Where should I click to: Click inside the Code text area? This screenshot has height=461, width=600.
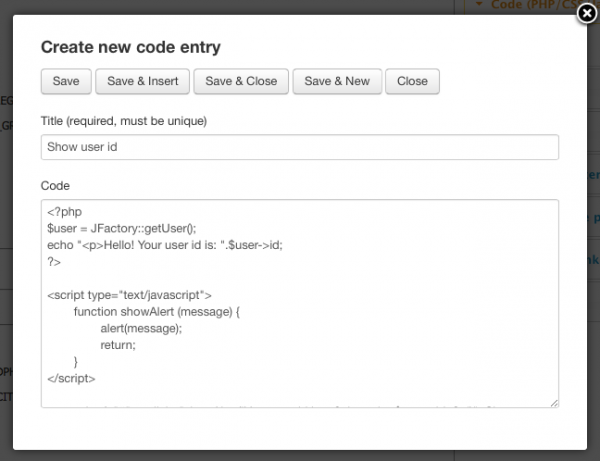[x=300, y=303]
